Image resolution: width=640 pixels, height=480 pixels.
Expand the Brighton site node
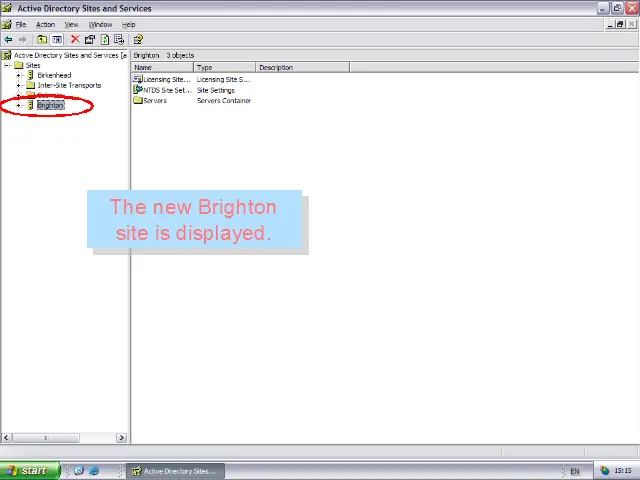pos(18,105)
